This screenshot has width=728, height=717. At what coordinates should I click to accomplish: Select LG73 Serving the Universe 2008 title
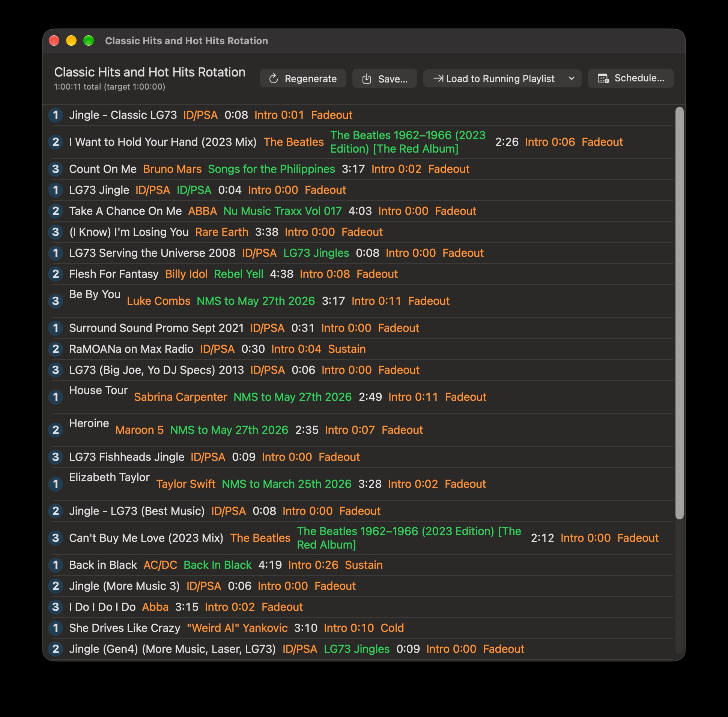[x=152, y=253]
